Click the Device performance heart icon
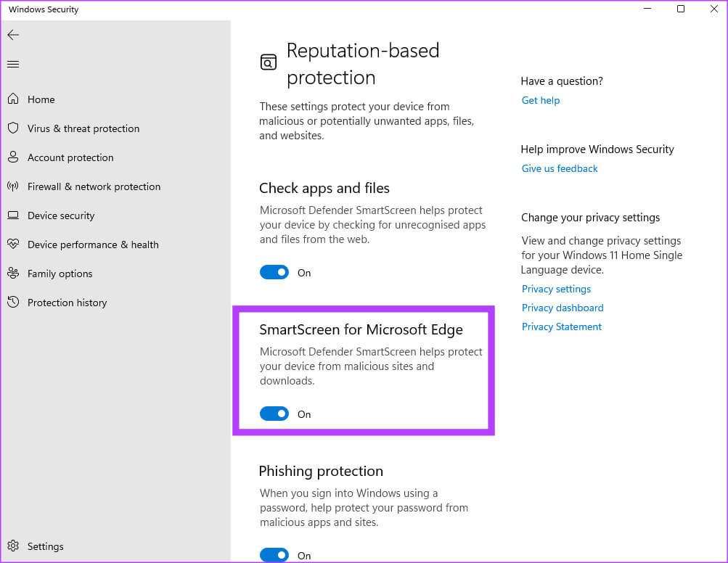The image size is (728, 563). (x=13, y=244)
